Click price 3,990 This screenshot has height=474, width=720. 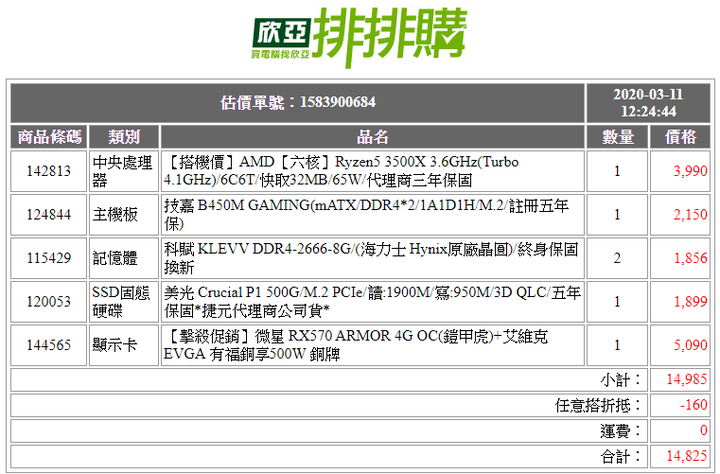pyautogui.click(x=690, y=171)
